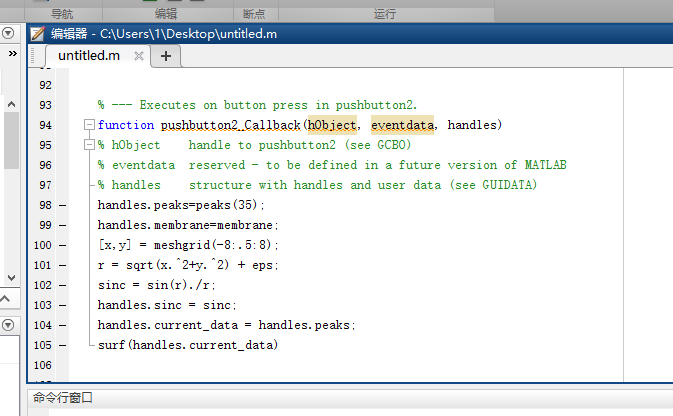Screen dimensions: 673x416
Task: Click the comment mentioning future version of MATLAB
Action: pyautogui.click(x=332, y=165)
